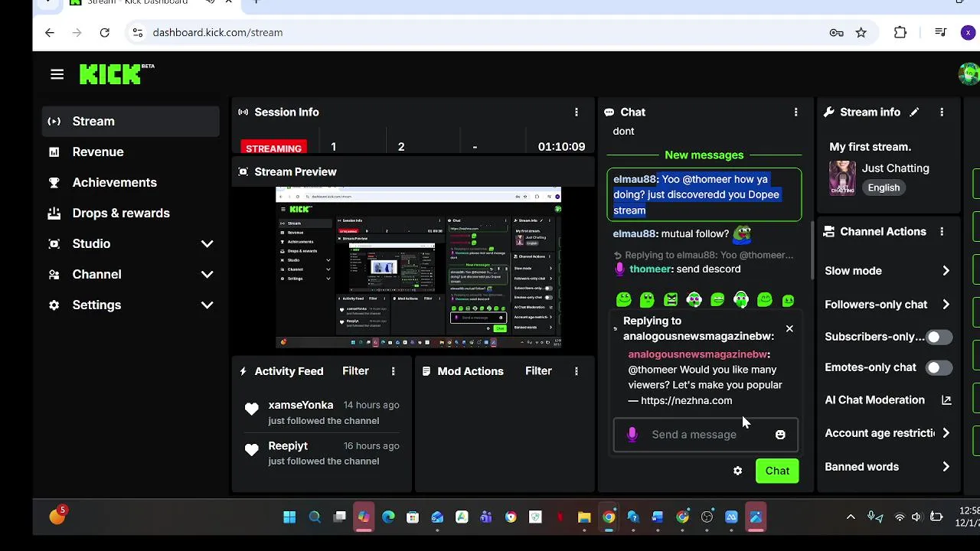
Task: Click the Chat send button
Action: [777, 471]
